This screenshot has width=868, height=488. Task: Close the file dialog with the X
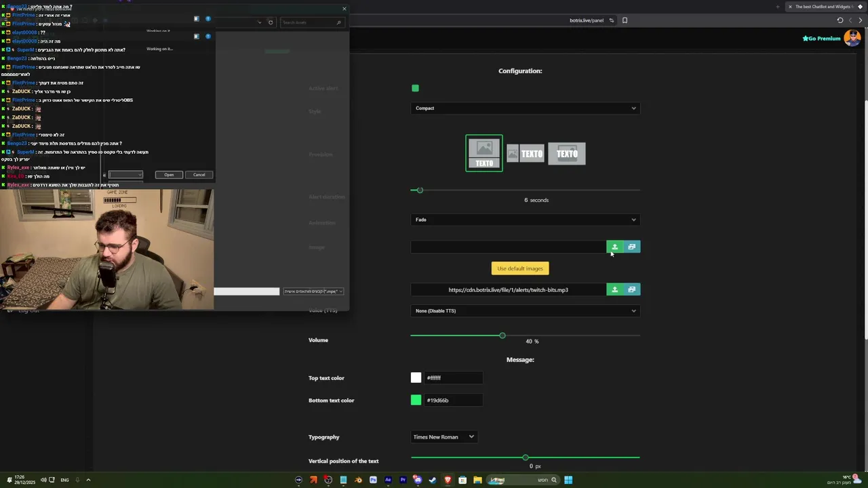point(344,9)
